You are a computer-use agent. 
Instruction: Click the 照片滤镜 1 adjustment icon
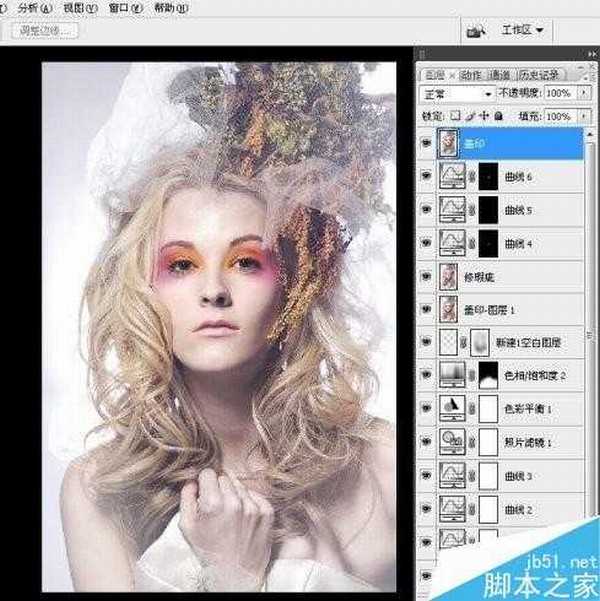coord(451,441)
